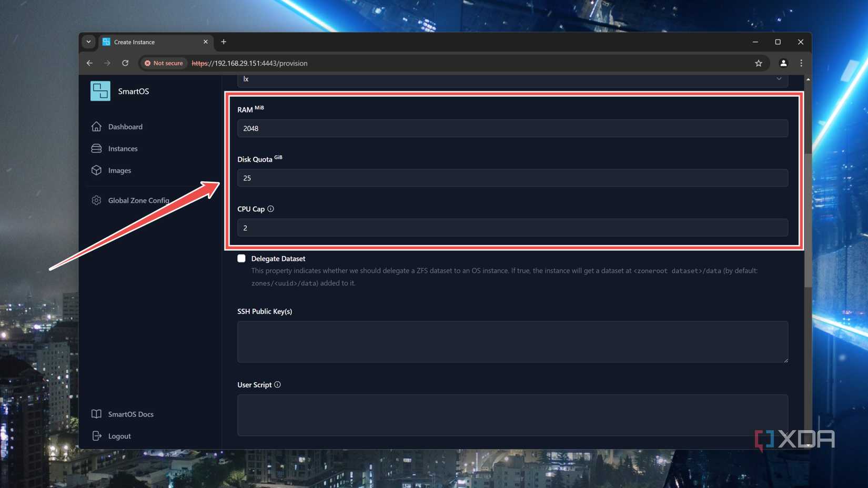Close the Create Instance tab
868x488 pixels.
click(206, 42)
